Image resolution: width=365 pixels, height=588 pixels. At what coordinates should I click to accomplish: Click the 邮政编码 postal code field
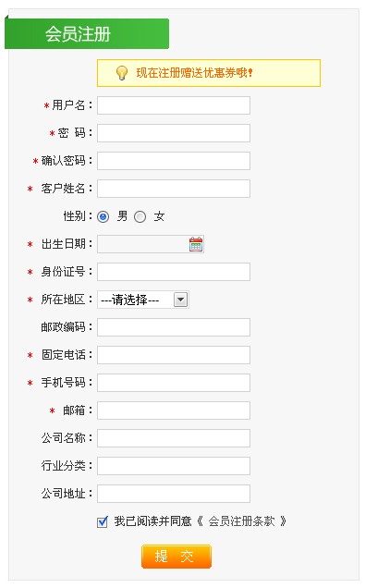pos(174,327)
